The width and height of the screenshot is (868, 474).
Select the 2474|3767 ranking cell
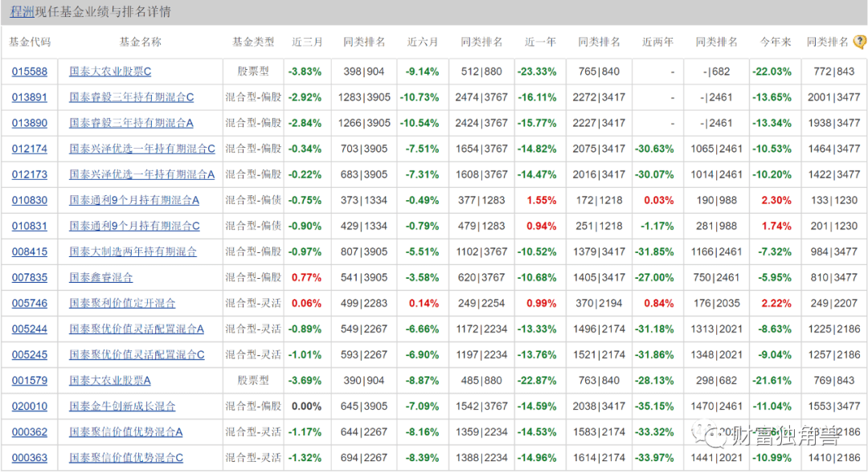pyautogui.click(x=481, y=97)
